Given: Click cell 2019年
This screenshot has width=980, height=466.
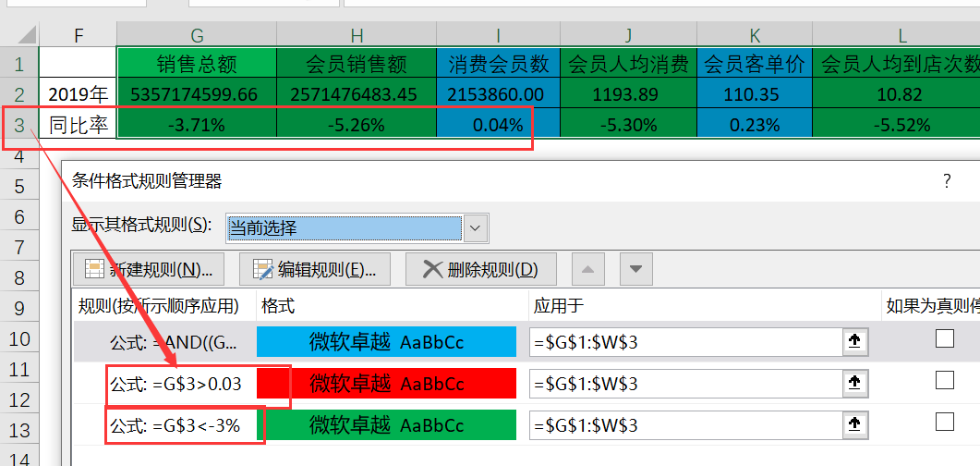Looking at the screenshot, I should click(x=79, y=94).
